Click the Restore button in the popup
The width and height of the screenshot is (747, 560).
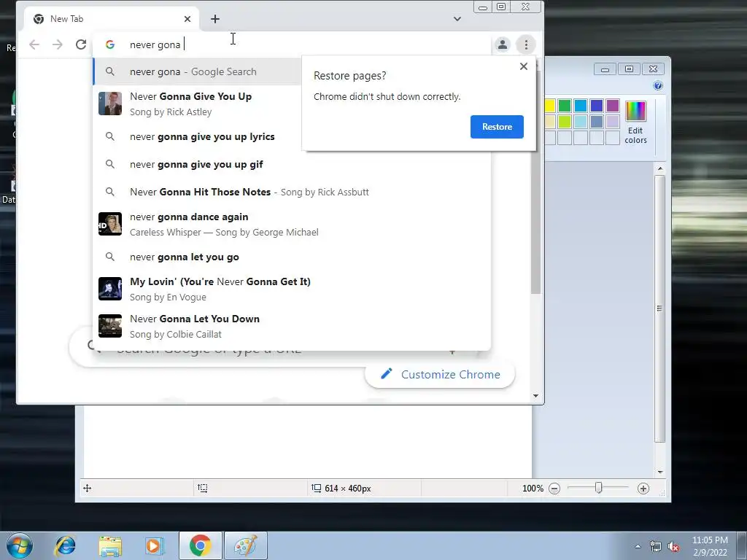click(497, 127)
